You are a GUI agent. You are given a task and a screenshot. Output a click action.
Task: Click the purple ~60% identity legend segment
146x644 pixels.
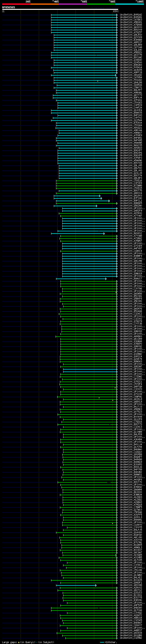point(73,4)
